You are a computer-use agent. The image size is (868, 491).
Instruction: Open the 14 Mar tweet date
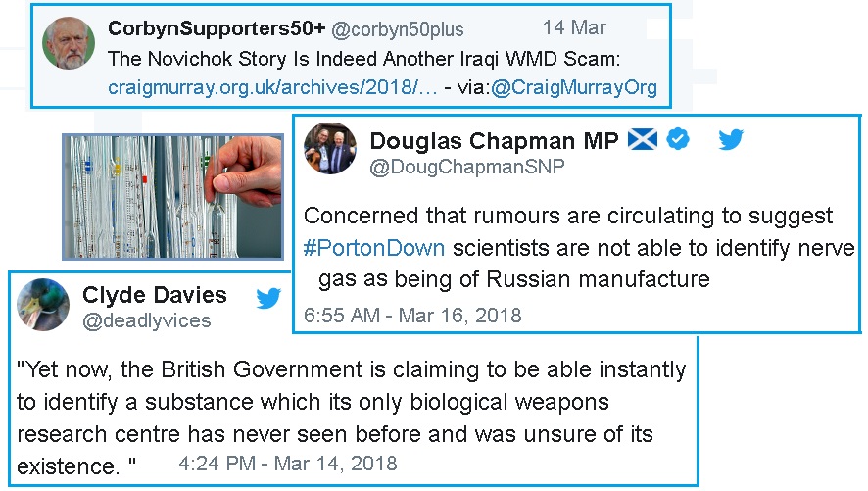(574, 27)
